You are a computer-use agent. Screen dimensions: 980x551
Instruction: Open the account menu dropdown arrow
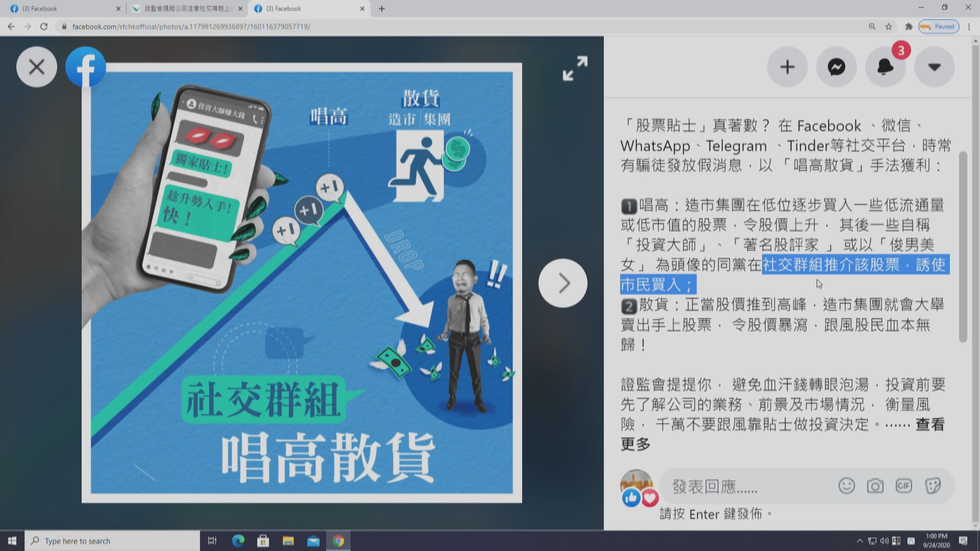point(934,66)
